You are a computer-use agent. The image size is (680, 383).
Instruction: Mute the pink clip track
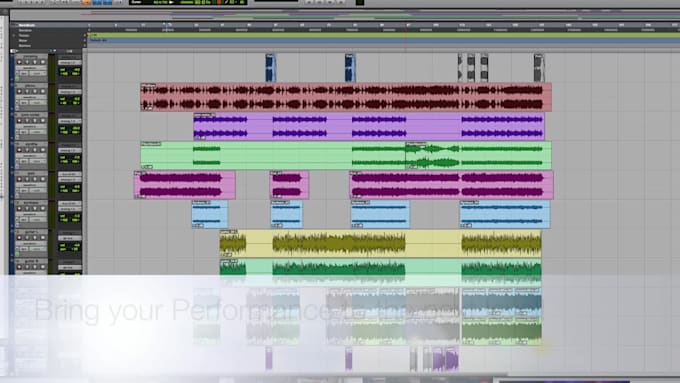(42, 179)
